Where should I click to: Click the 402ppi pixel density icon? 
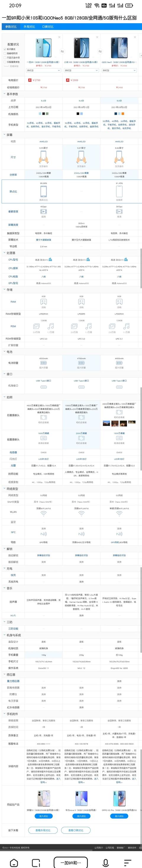[44, 212]
